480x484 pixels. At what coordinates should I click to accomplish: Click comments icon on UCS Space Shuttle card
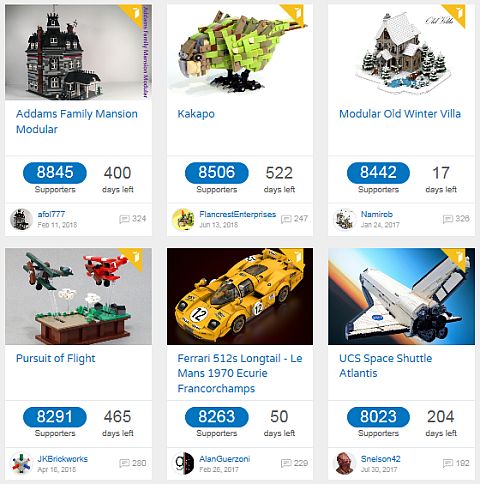(448, 463)
